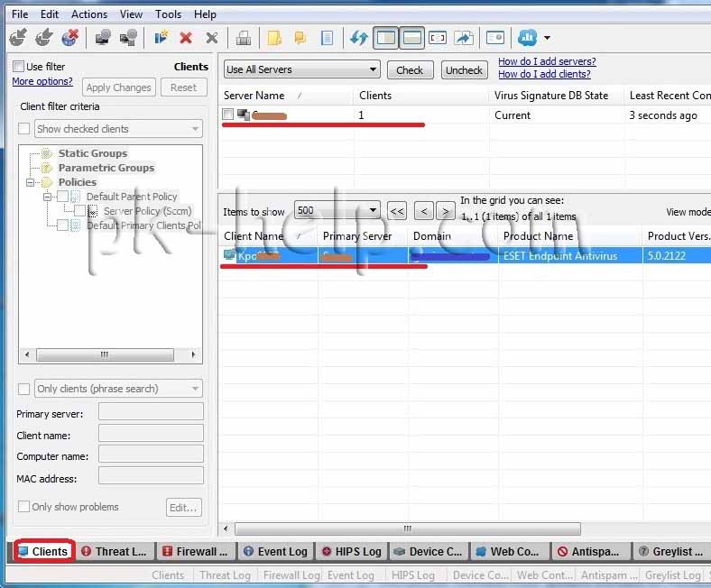711x588 pixels.
Task: Click the Primary server input field
Action: point(151,412)
